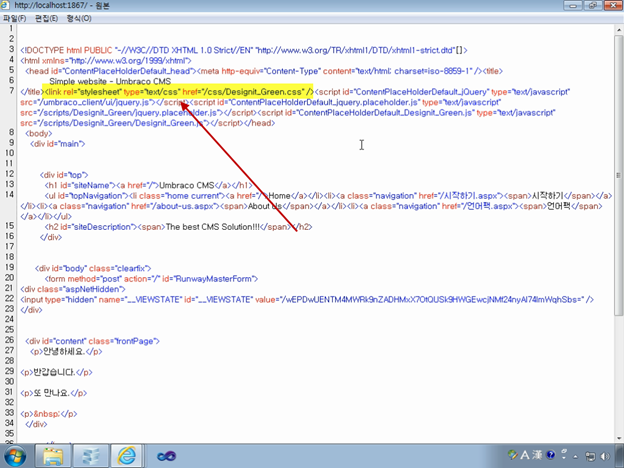Click 'Simple website - Umbraco CMS' title text
624x468 pixels.
(110, 81)
